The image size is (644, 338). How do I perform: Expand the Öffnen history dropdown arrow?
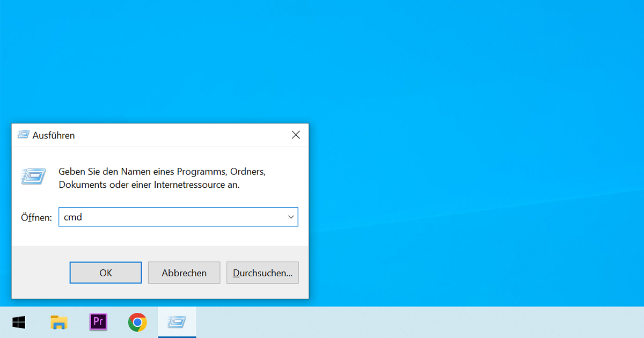coord(291,217)
